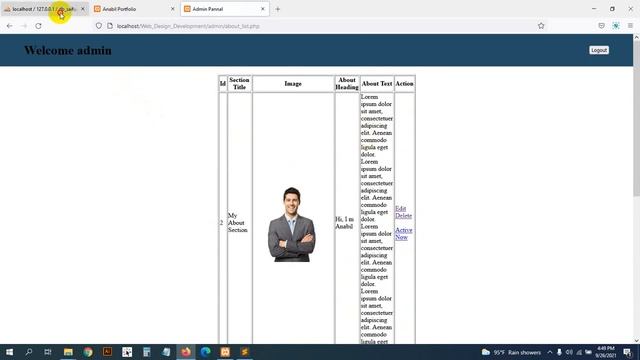Close the Anabil Portfolio tab
This screenshot has height=360, width=640.
coord(172,9)
